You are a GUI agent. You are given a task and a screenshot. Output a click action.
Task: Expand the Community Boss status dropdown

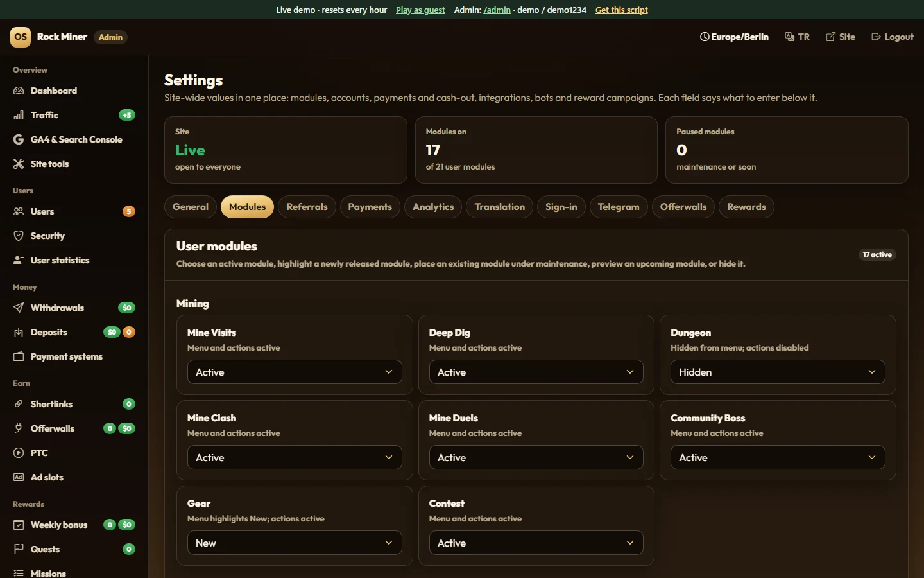coord(778,457)
